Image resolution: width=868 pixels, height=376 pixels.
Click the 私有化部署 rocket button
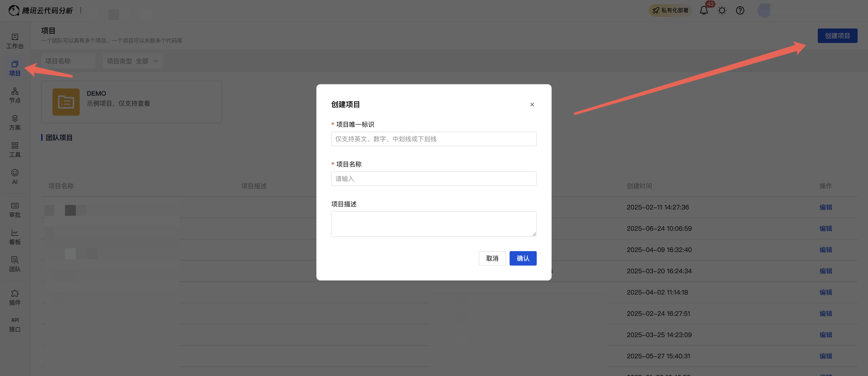670,10
